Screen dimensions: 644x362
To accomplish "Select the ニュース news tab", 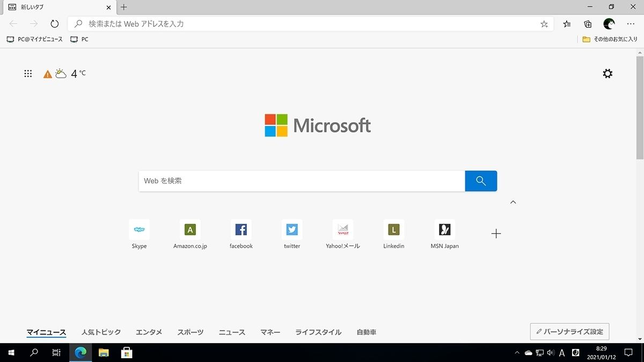I will pyautogui.click(x=232, y=332).
